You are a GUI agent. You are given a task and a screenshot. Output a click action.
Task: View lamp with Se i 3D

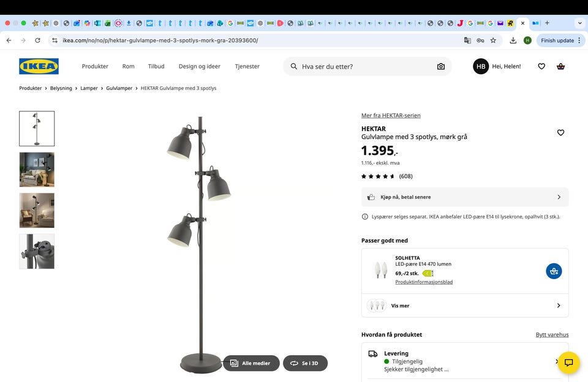point(304,363)
